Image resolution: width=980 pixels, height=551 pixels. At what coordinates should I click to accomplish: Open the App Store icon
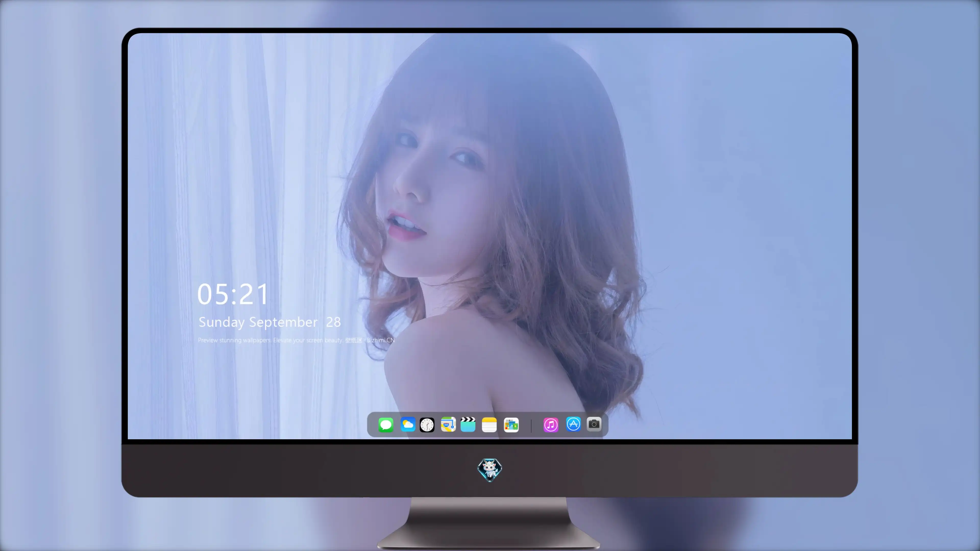pyautogui.click(x=573, y=424)
